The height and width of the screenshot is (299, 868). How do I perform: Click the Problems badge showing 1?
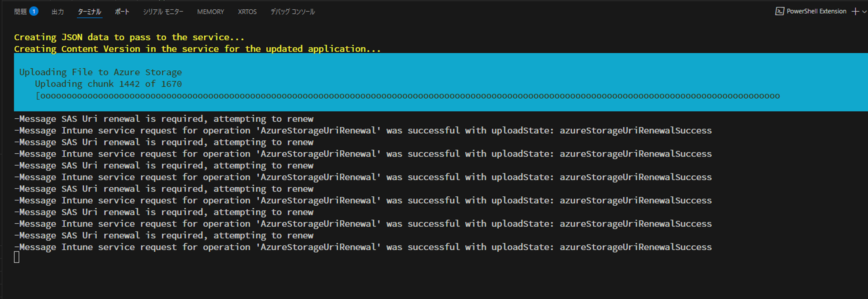(33, 11)
